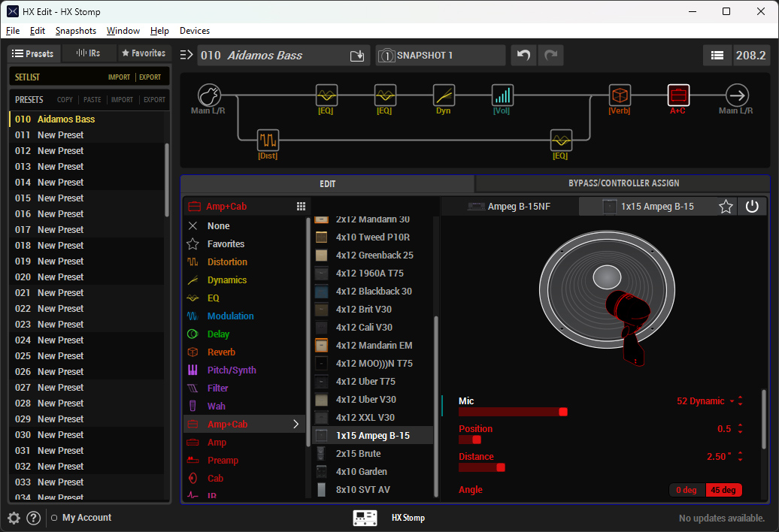The width and height of the screenshot is (779, 532).
Task: Select preset 015 New Preset
Action: pos(86,198)
